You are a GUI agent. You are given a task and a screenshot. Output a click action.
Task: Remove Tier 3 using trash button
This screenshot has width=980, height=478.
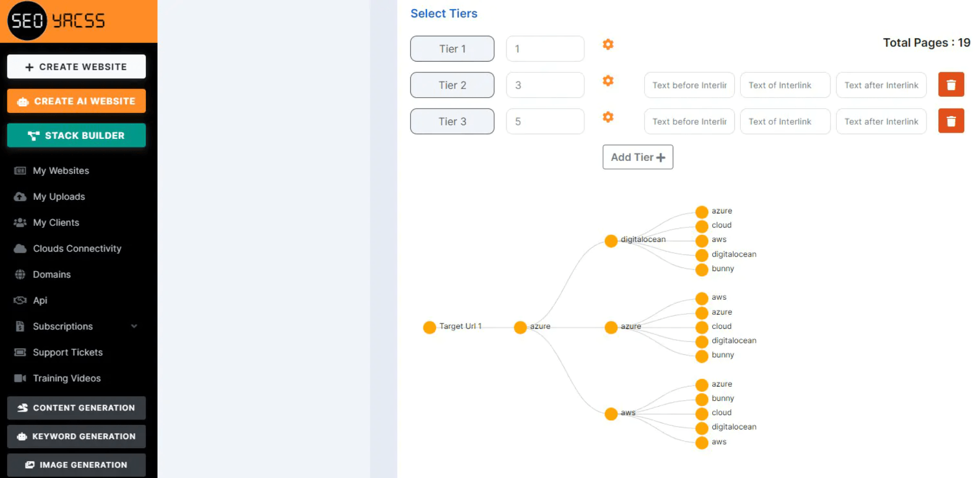tap(951, 121)
